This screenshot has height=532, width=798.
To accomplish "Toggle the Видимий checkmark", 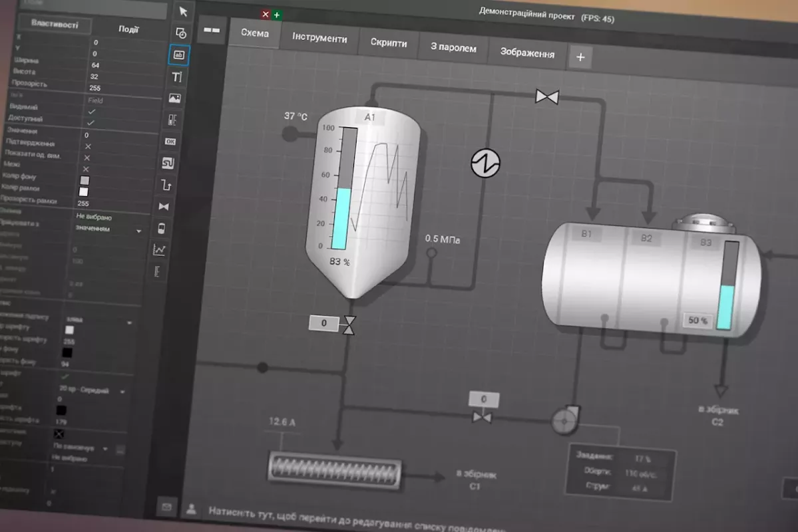I will click(91, 112).
